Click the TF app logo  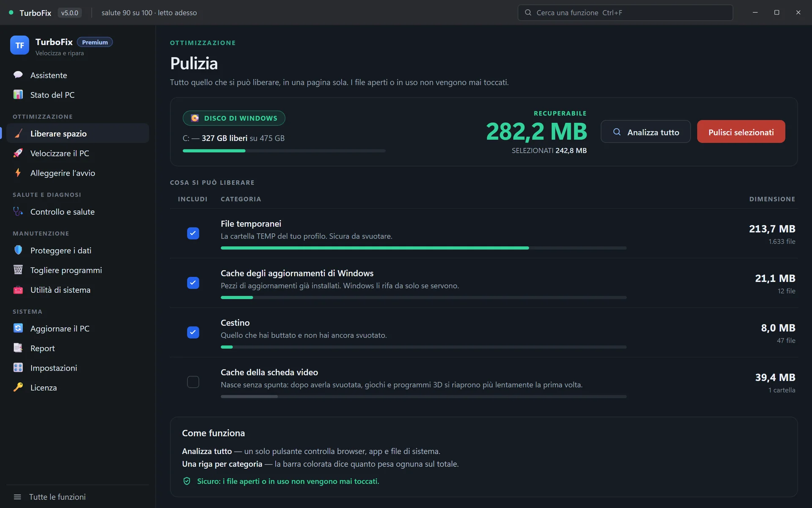[x=19, y=45]
